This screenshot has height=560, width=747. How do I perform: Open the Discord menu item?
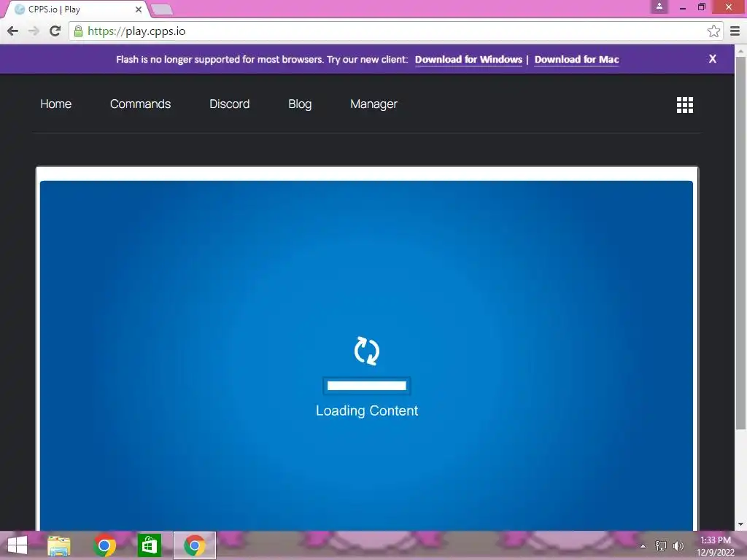[x=229, y=104]
